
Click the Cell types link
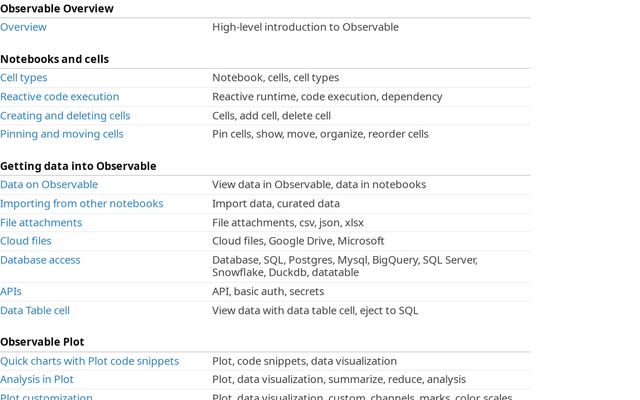click(24, 78)
